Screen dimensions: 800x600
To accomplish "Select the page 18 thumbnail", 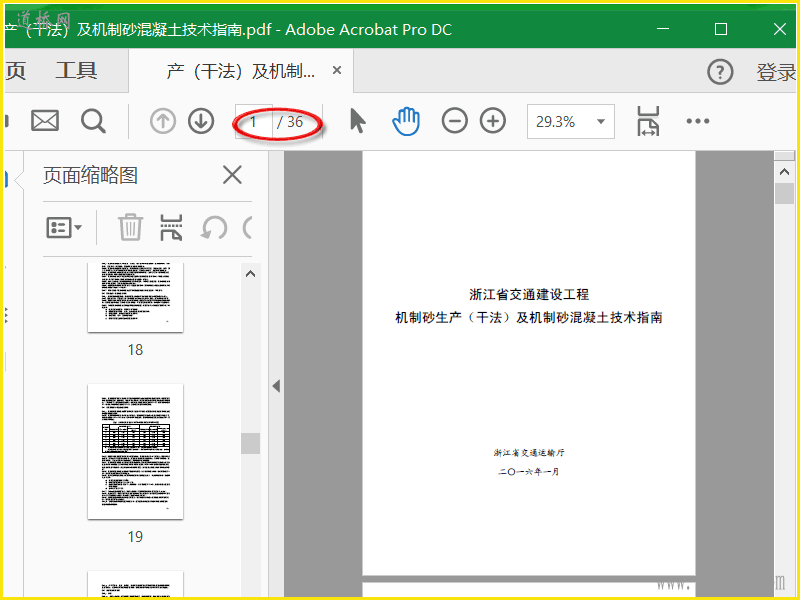I will (x=135, y=297).
